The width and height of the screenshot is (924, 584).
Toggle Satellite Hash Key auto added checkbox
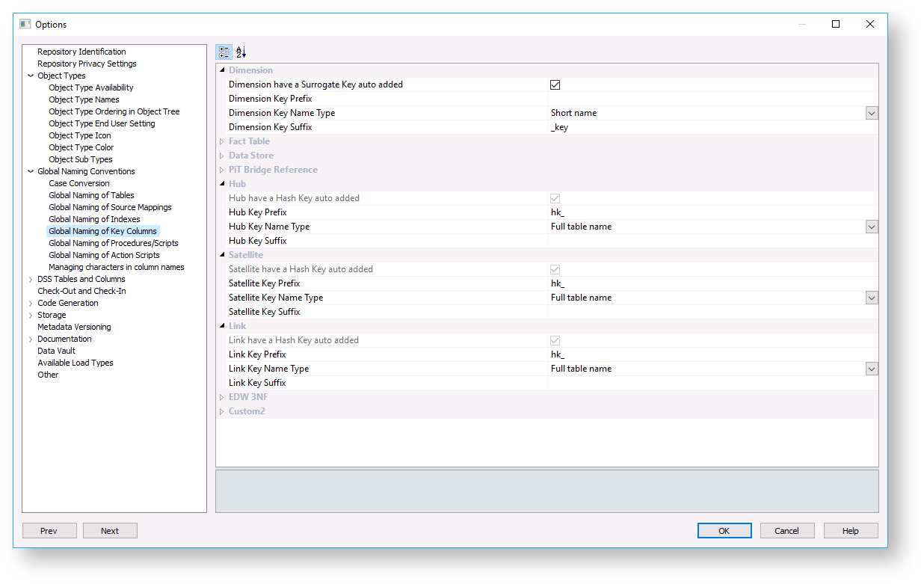555,269
